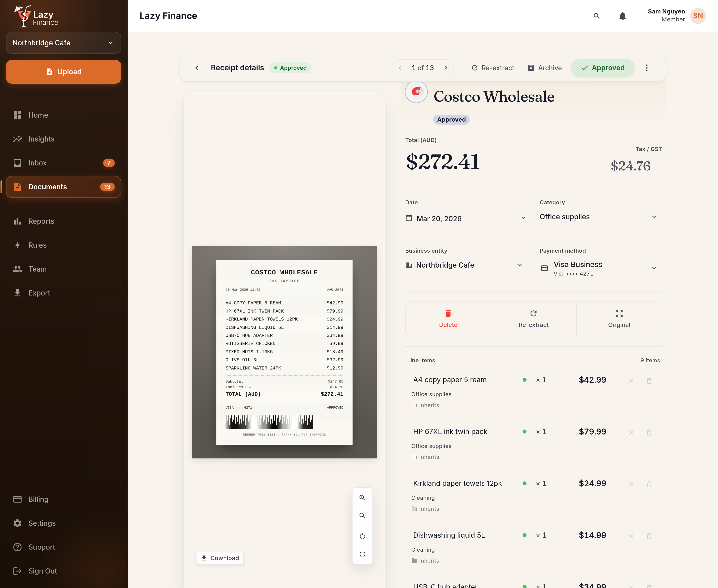Delete the HP 67XL ink line item
Screen dimensions: 718x588
click(649, 433)
